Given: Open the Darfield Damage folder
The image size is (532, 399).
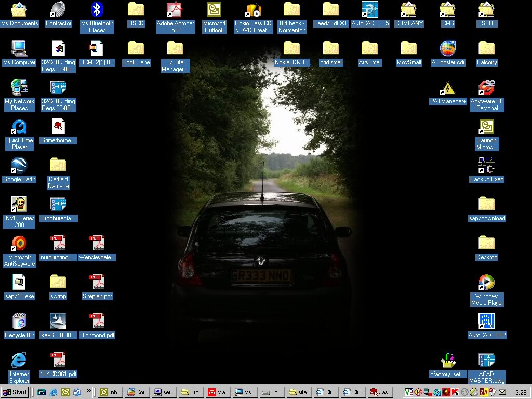Looking at the screenshot, I should (58, 166).
